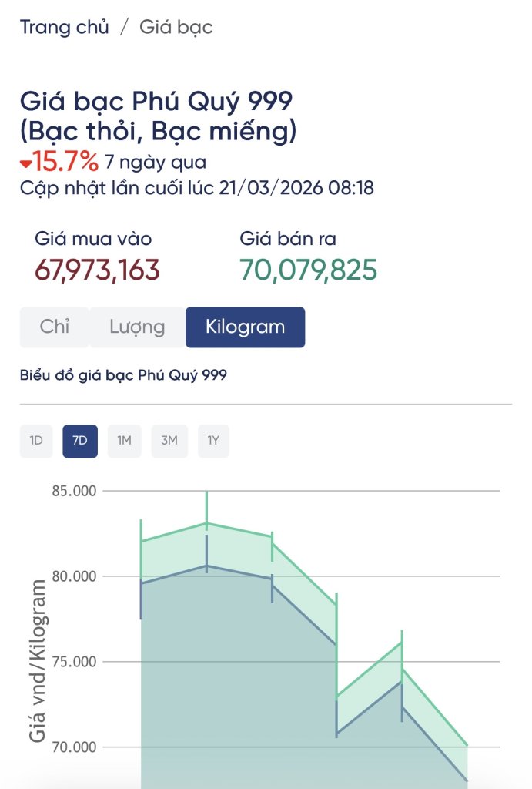The image size is (532, 789).
Task: Click the red down-arrow price change icon
Action: coord(26,163)
